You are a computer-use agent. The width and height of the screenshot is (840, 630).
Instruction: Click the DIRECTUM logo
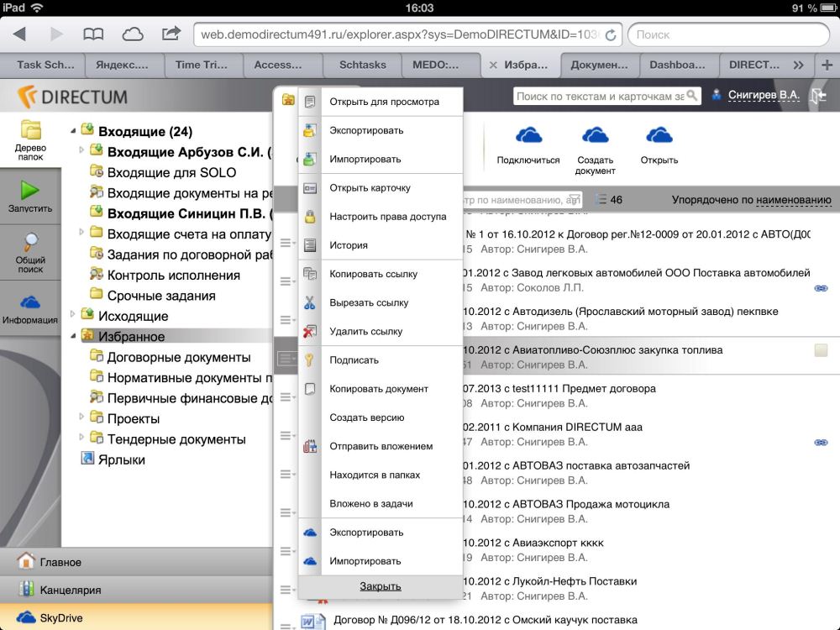click(x=72, y=97)
